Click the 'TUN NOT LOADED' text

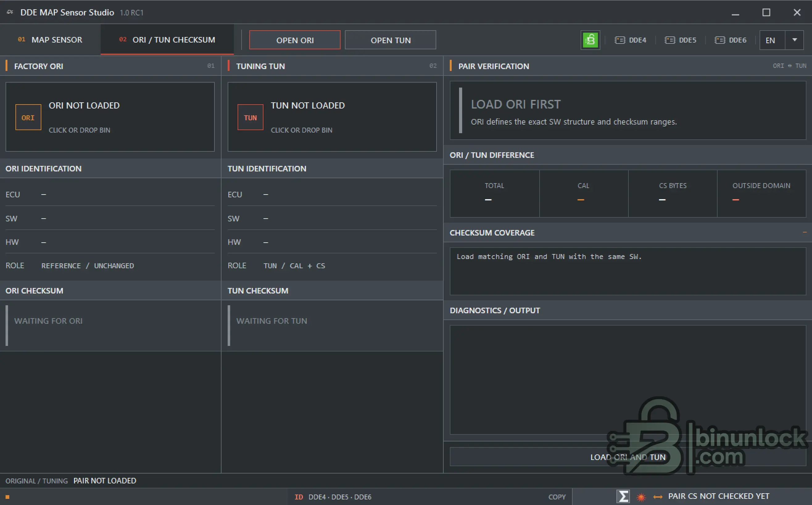click(308, 105)
